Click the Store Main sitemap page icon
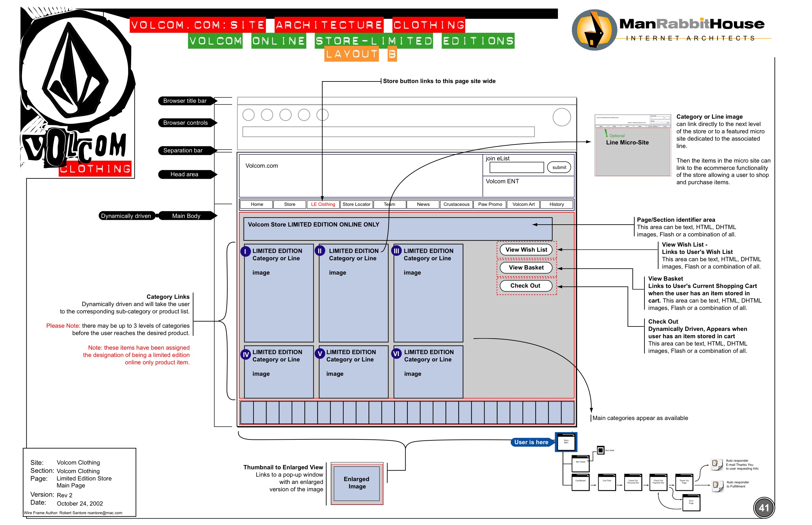Image resolution: width=812 pixels, height=525 pixels. coord(566,442)
